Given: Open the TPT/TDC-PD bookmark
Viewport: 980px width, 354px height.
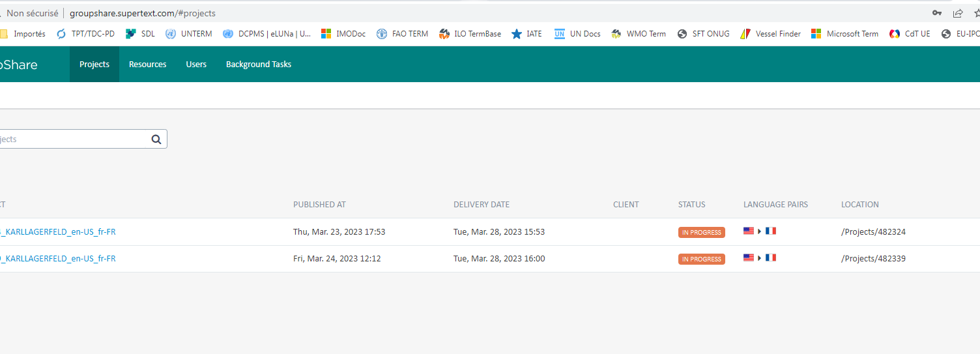Looking at the screenshot, I should [x=85, y=34].
